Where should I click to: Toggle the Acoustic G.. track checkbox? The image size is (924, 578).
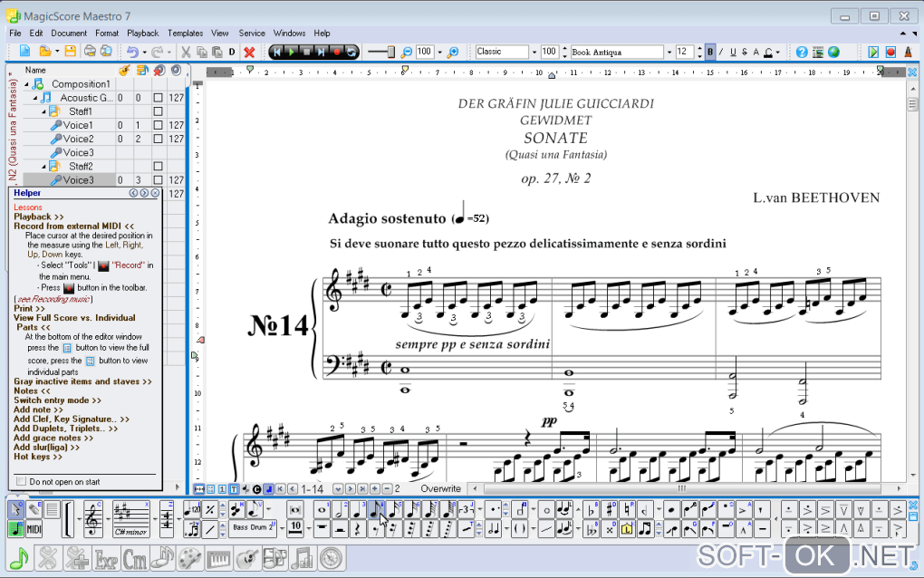point(158,97)
